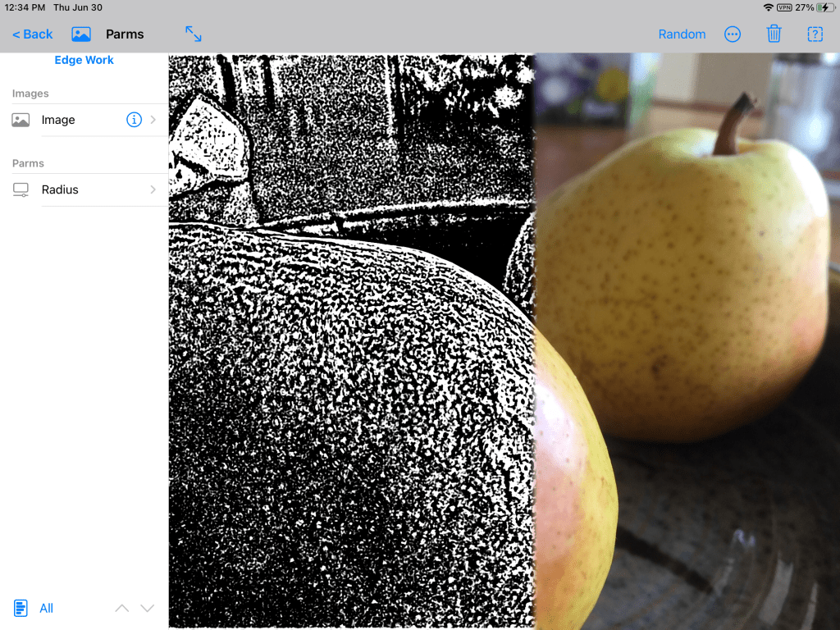Tap the list icon next to All
Viewport: 840px width, 630px height.
point(21,608)
